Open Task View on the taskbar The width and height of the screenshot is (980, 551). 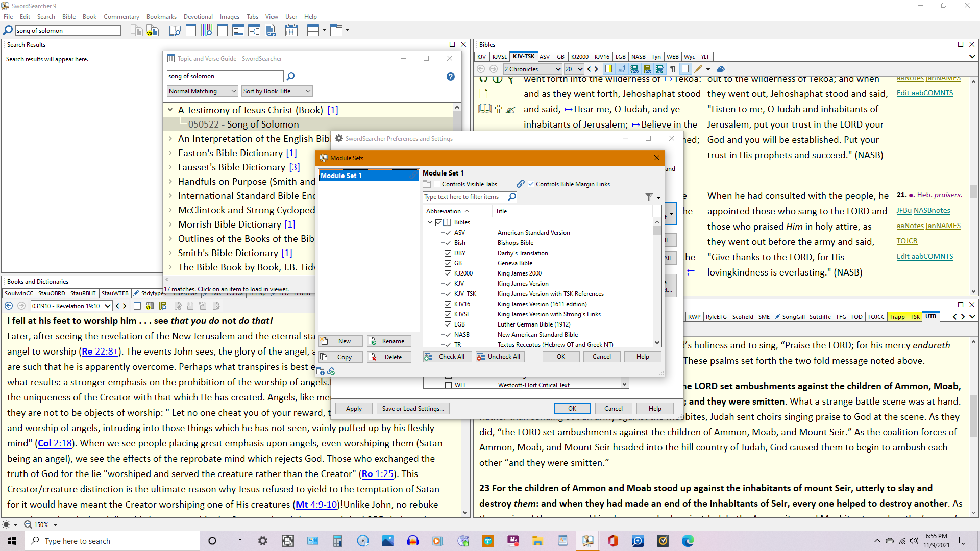[x=237, y=541]
